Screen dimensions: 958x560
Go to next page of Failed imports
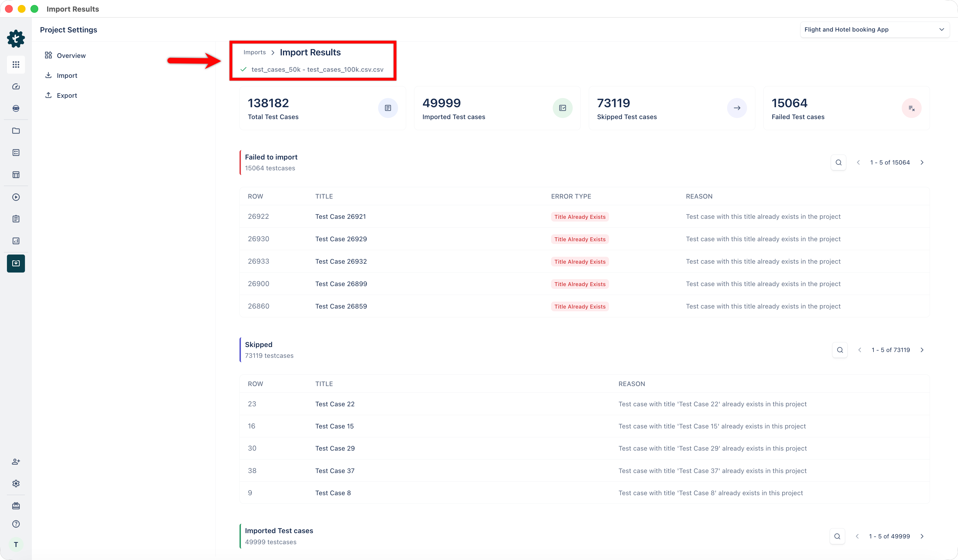pos(922,163)
